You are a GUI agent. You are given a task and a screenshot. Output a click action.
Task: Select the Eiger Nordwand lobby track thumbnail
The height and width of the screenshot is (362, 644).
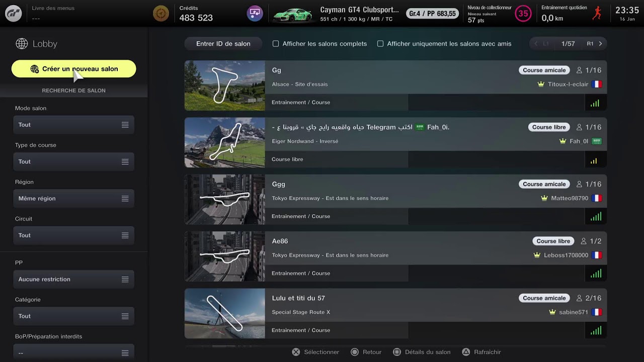click(x=224, y=143)
